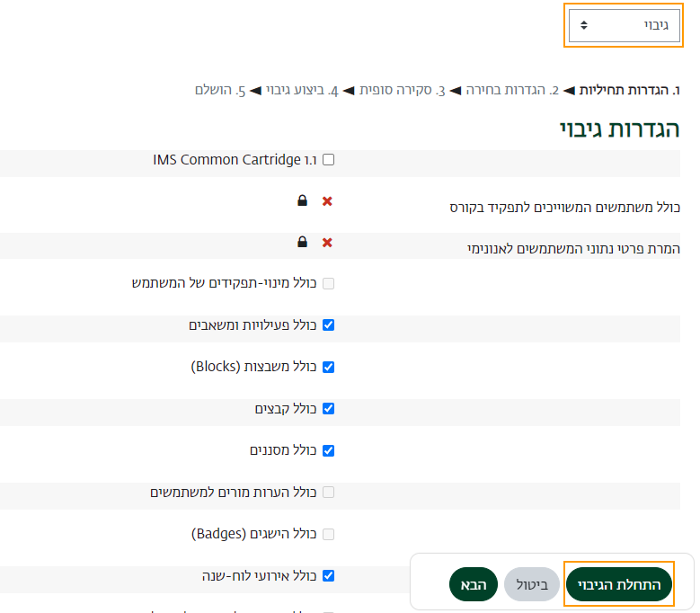700x613 pixels.
Task: Cancel with the 'ביטול' button
Action: pos(531,584)
